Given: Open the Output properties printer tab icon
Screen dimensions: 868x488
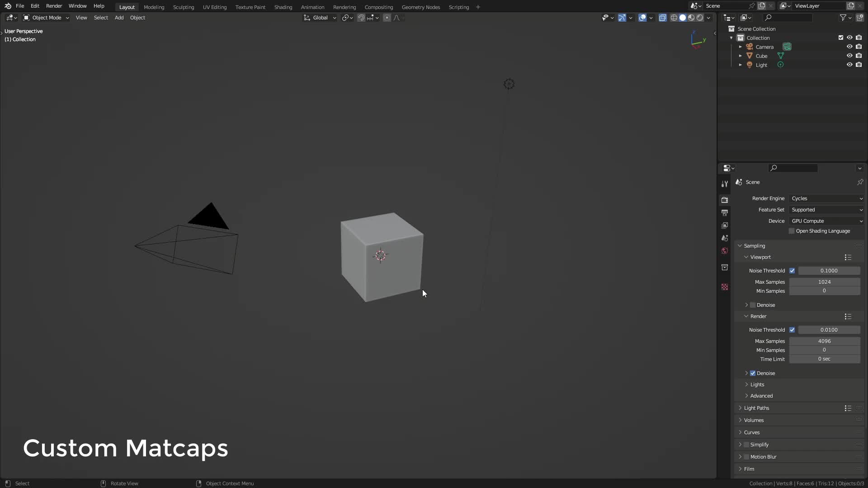Looking at the screenshot, I should pyautogui.click(x=725, y=212).
